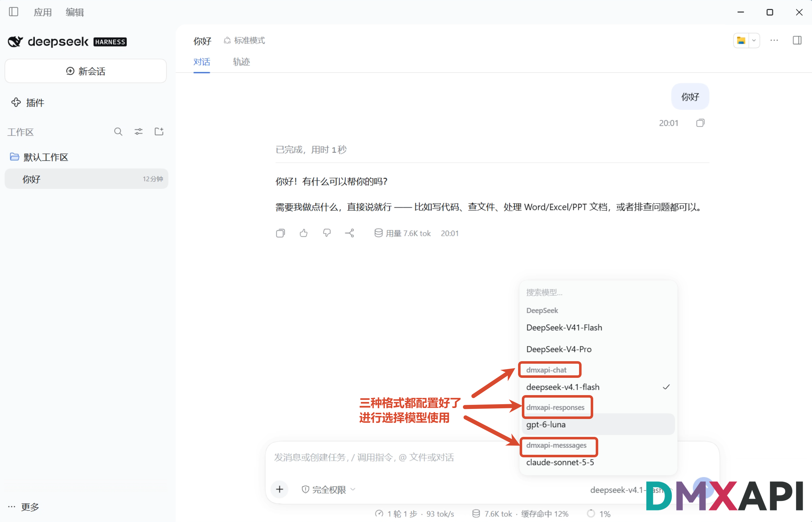Open the 完全权限 permission dropdown
The height and width of the screenshot is (522, 812).
click(328, 489)
